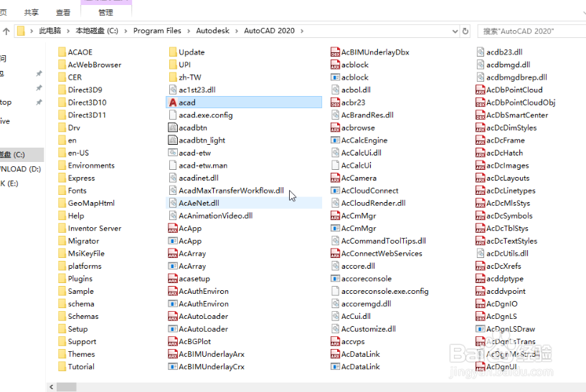
Task: Go to Program Files in address bar
Action: [x=157, y=31]
